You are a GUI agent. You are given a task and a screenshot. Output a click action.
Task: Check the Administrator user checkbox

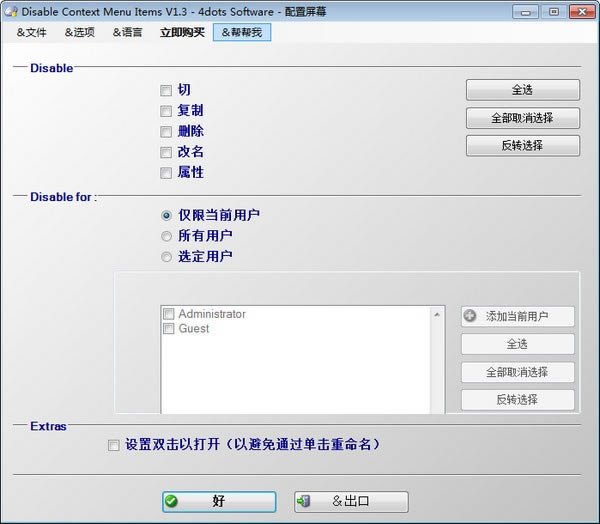(x=169, y=314)
